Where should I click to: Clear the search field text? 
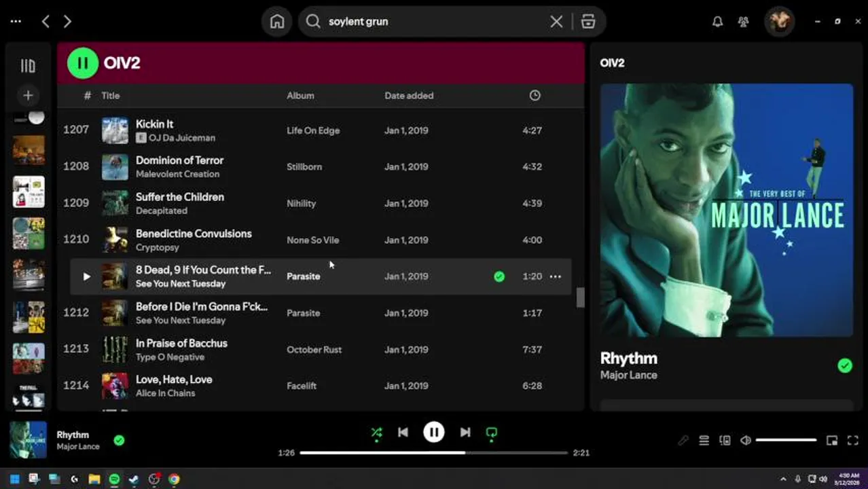(x=556, y=22)
